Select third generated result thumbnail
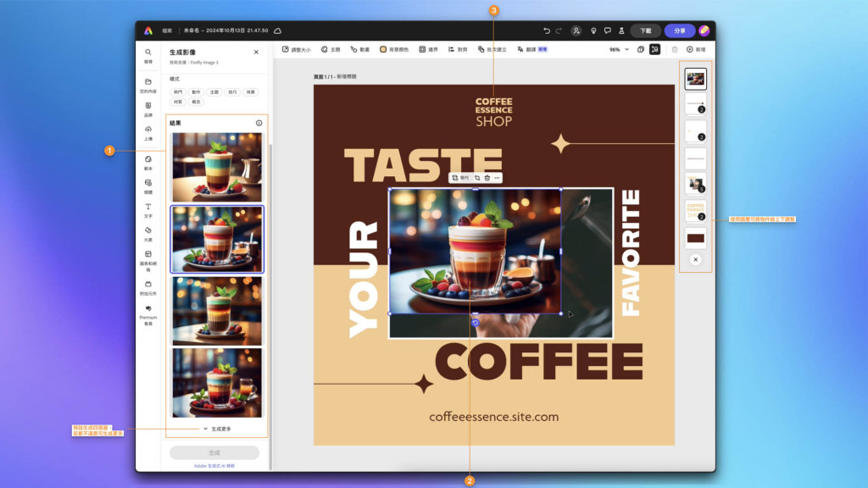 point(217,311)
